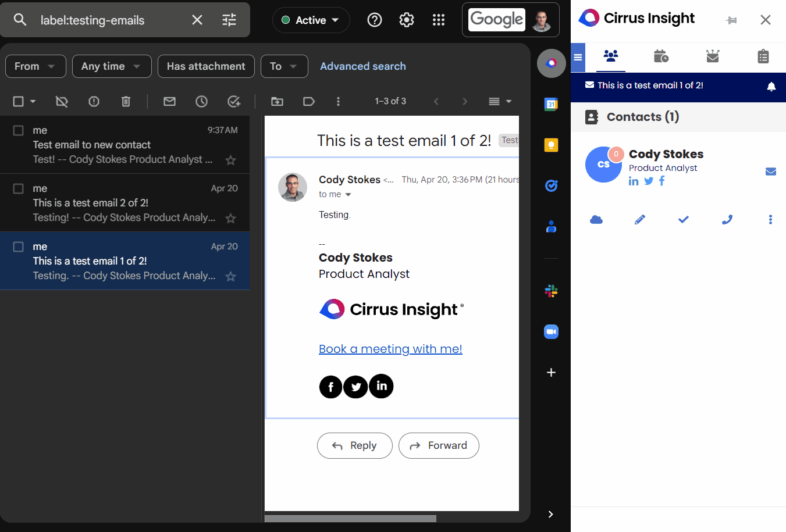Image resolution: width=786 pixels, height=532 pixels.
Task: Select checkbox for test email 2 of 2
Action: click(x=19, y=188)
